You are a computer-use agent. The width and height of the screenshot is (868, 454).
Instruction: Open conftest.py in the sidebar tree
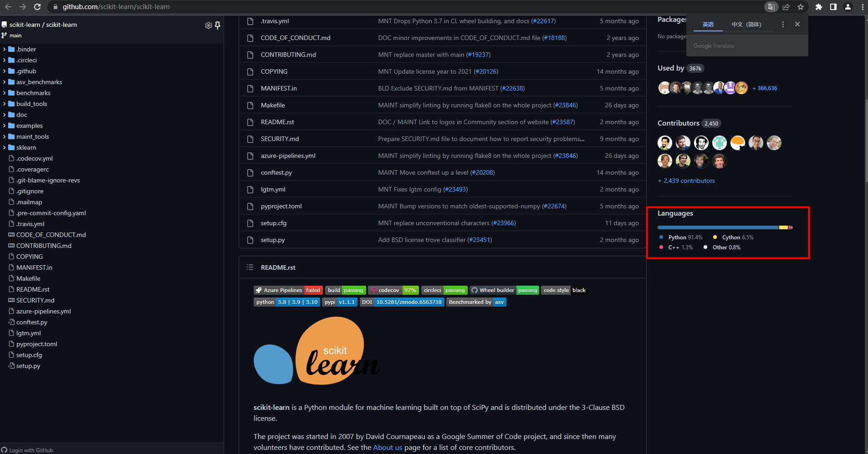(x=31, y=322)
